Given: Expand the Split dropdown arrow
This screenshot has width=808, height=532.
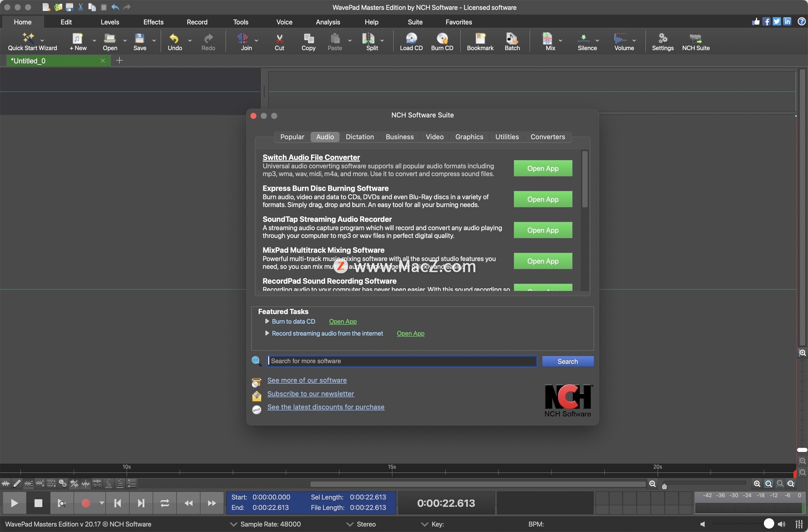Looking at the screenshot, I should tap(382, 40).
